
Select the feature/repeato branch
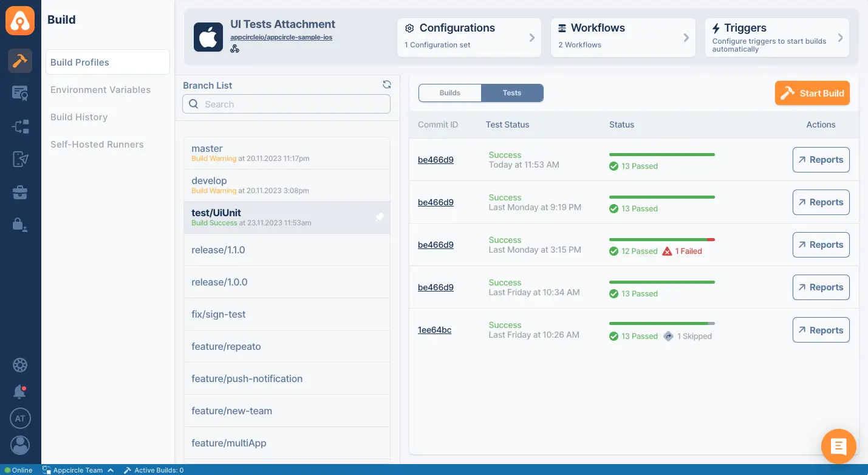(x=287, y=346)
